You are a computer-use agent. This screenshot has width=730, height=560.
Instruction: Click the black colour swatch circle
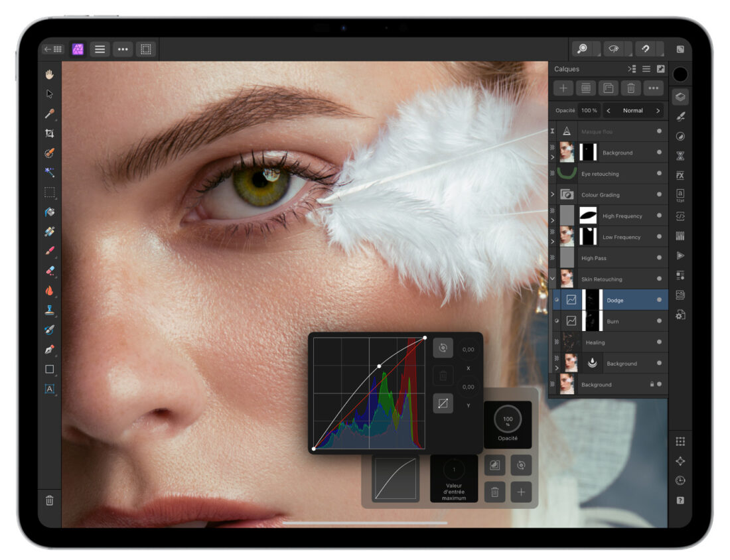coord(679,74)
